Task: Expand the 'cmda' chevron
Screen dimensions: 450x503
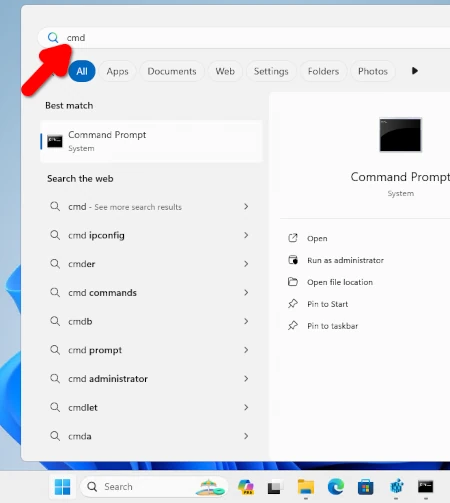Action: point(246,436)
